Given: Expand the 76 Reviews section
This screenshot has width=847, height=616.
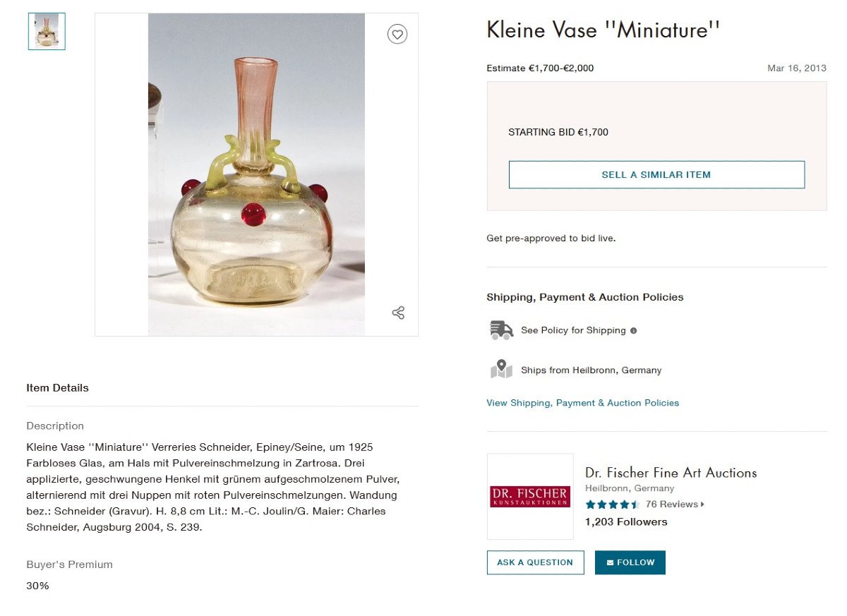Looking at the screenshot, I should [x=674, y=504].
